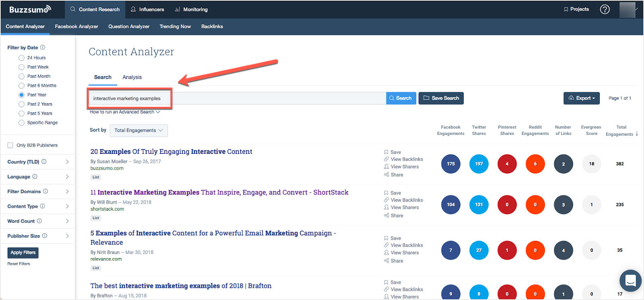Go to Backlinks tab
Image resolution: width=644 pixels, height=300 pixels.
(212, 27)
